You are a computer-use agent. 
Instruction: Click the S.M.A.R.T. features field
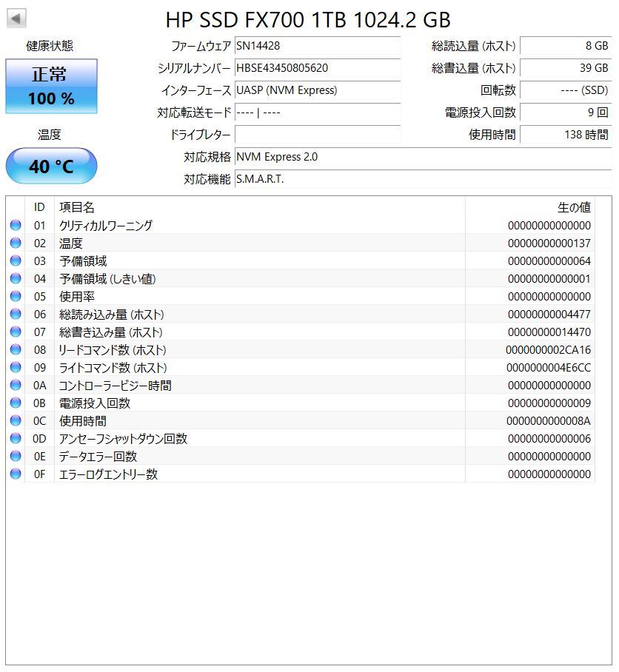[423, 179]
